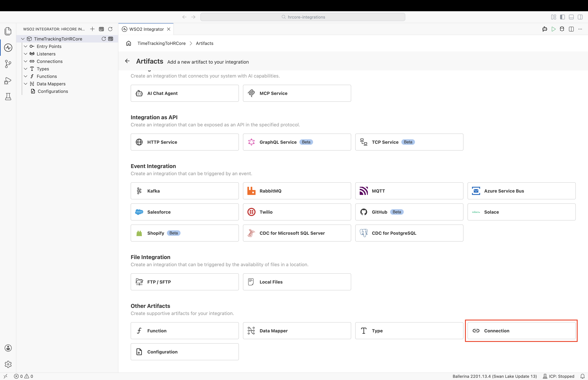Click split editor icon
588x380 pixels.
pyautogui.click(x=571, y=29)
